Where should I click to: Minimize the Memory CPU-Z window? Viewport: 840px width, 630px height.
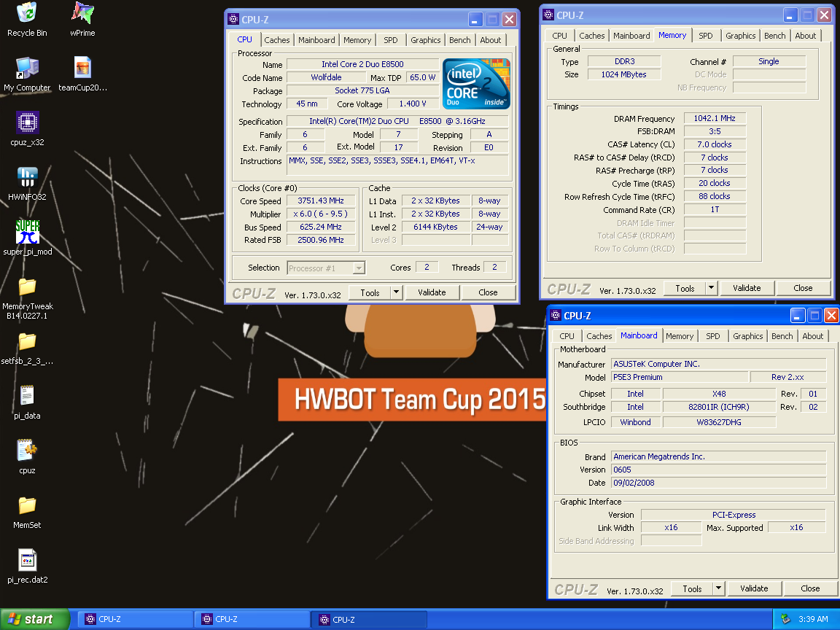[x=790, y=15]
